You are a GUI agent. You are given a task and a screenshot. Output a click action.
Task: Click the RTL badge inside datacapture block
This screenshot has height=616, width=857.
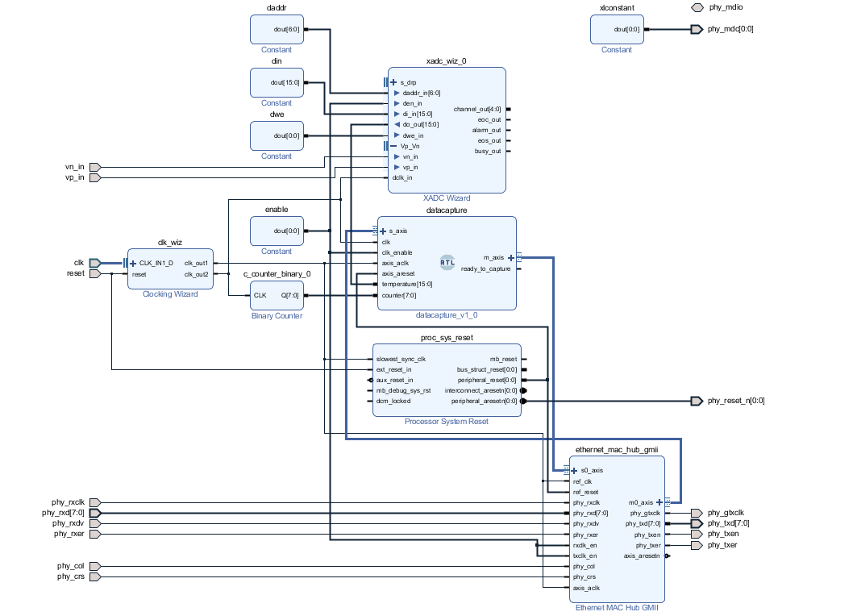pyautogui.click(x=447, y=262)
